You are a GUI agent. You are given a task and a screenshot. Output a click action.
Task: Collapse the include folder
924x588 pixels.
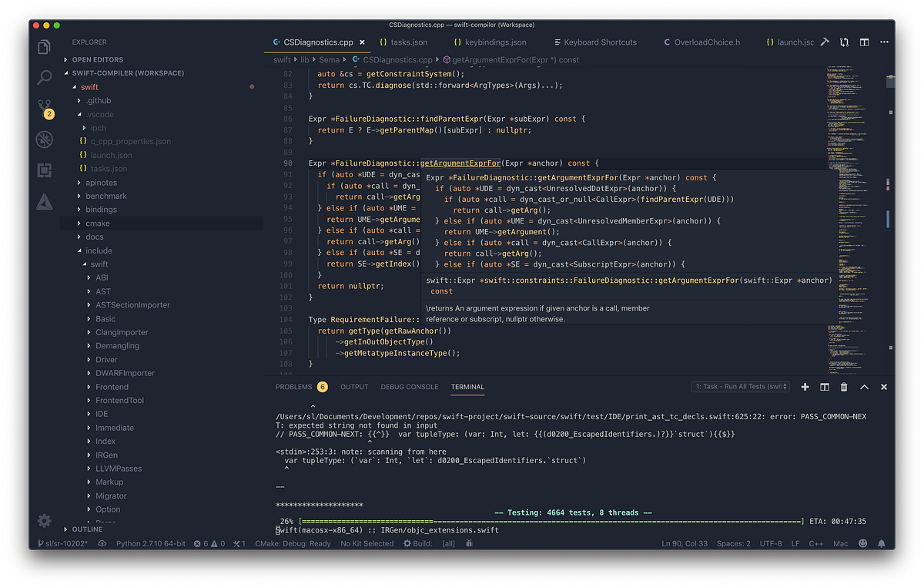[99, 250]
